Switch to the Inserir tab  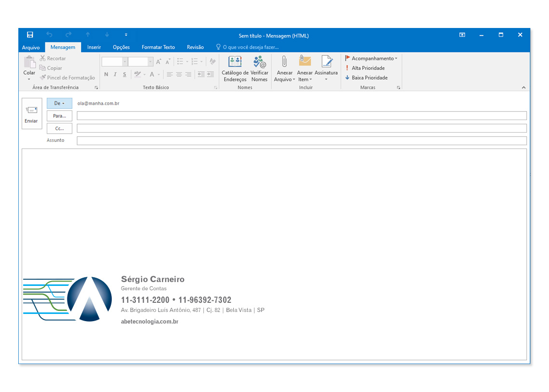(94, 47)
